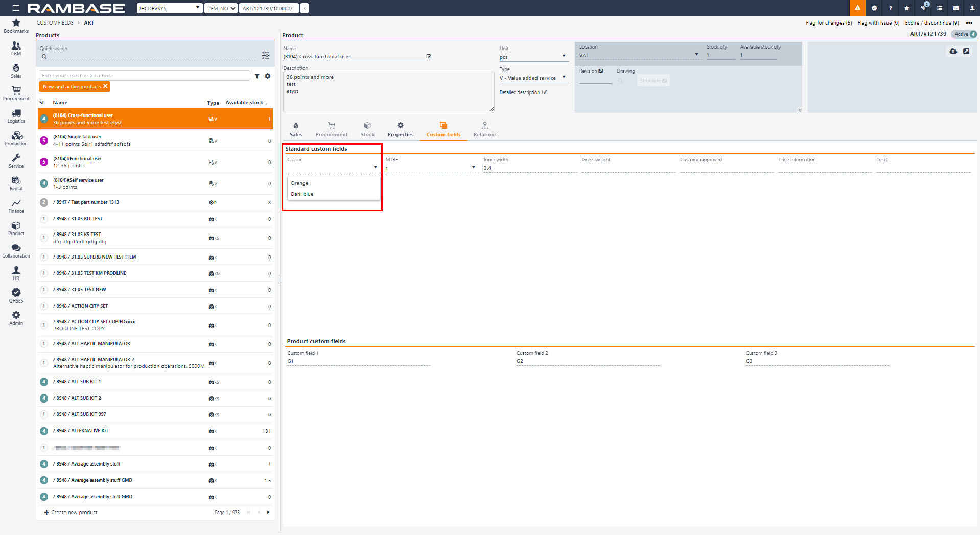Open the Procurement module in sidebar
This screenshot has height=535, width=980.
point(16,92)
